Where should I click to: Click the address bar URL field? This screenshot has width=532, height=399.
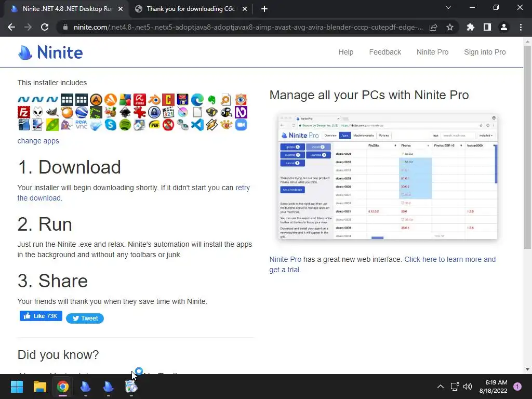pyautogui.click(x=248, y=27)
